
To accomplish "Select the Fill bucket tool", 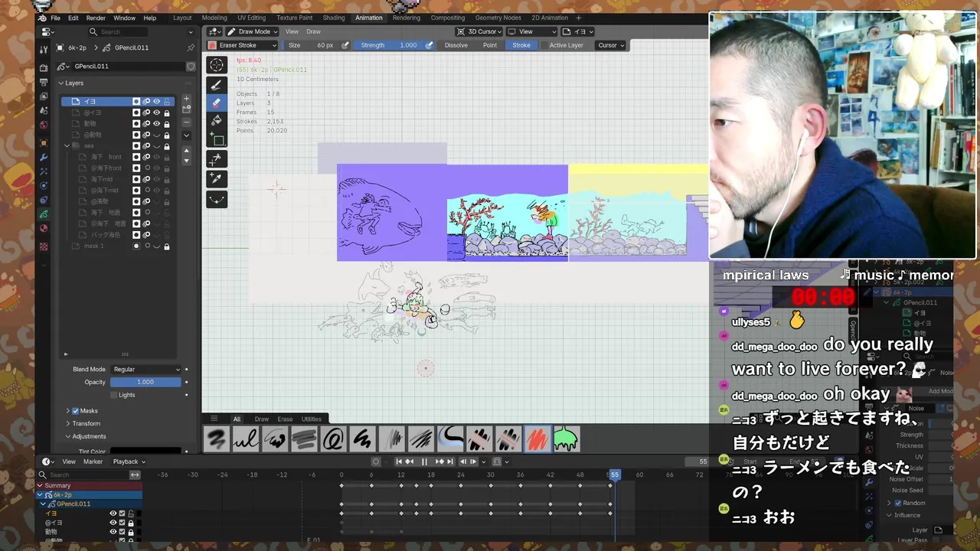I will 217,119.
